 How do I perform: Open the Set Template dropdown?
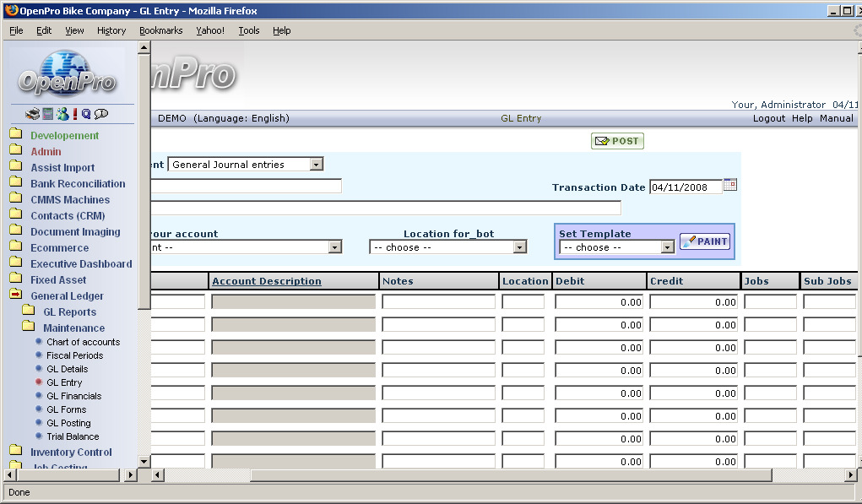(x=667, y=247)
